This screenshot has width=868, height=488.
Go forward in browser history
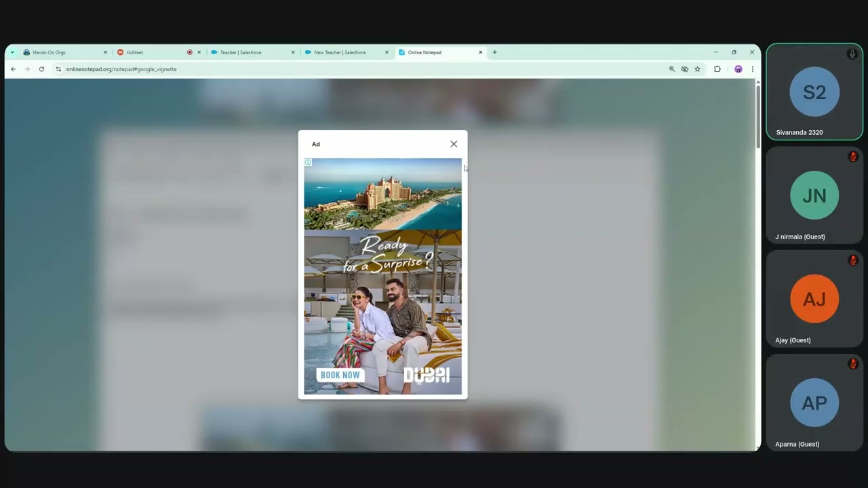(x=27, y=69)
